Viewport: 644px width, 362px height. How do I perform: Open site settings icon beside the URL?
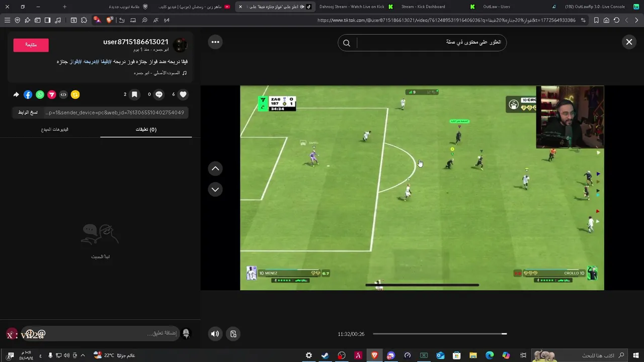[583, 20]
